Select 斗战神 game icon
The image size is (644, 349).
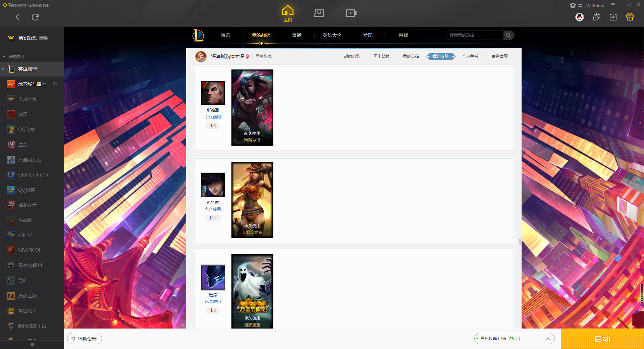[11, 220]
